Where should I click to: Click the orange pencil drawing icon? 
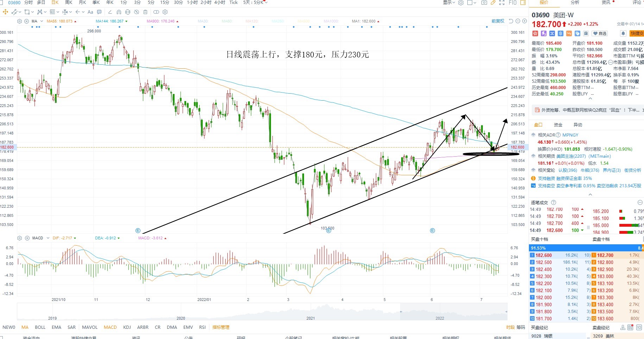pyautogui.click(x=493, y=2)
